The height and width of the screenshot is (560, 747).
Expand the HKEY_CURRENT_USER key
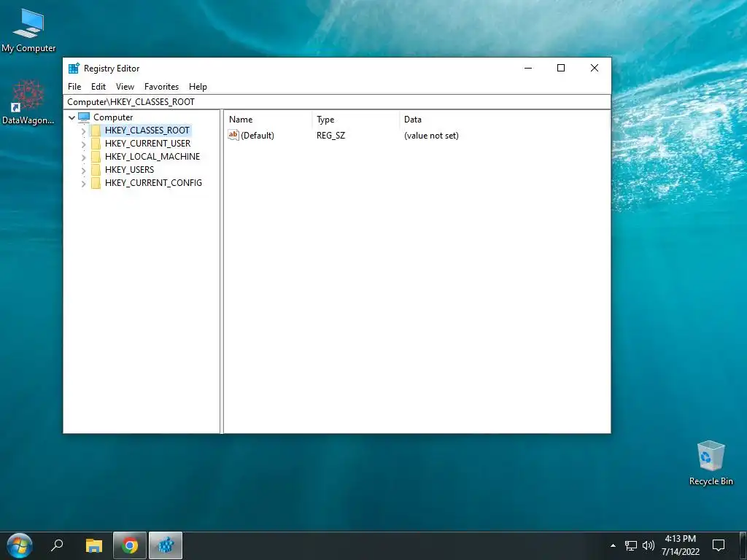coord(83,144)
